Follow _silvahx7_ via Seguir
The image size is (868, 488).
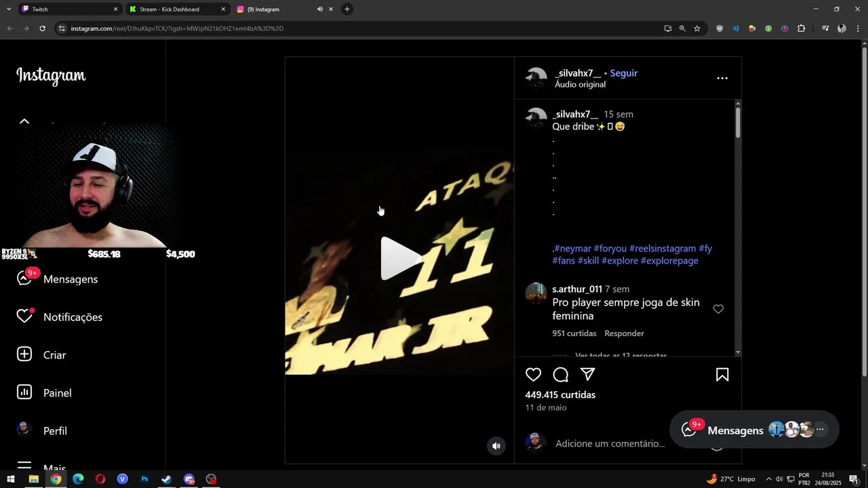click(x=624, y=73)
